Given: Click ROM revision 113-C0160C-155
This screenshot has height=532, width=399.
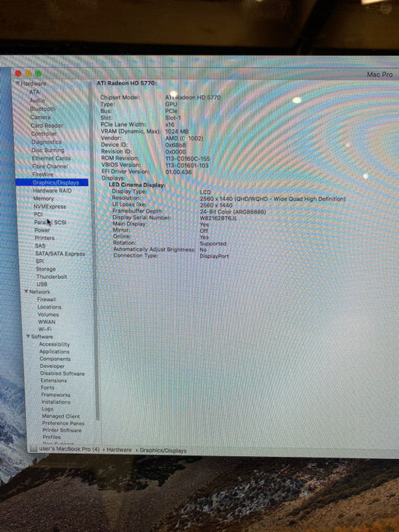Looking at the screenshot, I should tap(188, 159).
